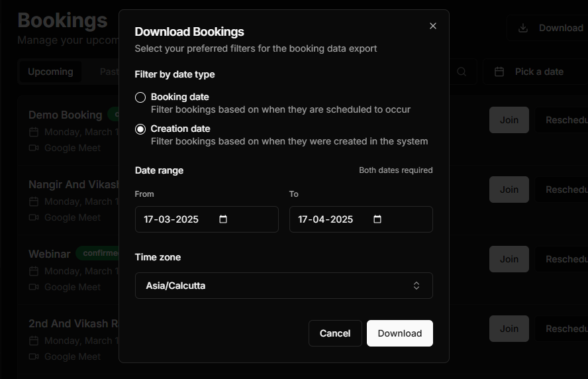Reschedule the Demo Booking
Image resolution: width=588 pixels, height=379 pixels.
[562, 120]
